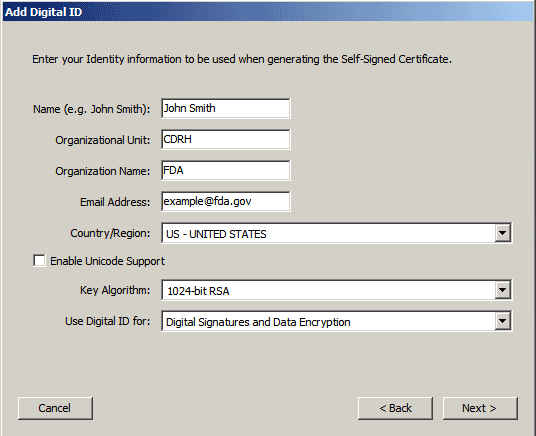Proceed with the Next button
The width and height of the screenshot is (536, 436).
click(x=480, y=408)
